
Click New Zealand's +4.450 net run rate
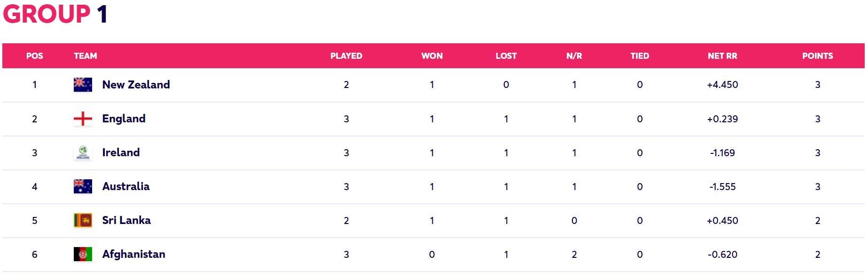[x=722, y=85]
